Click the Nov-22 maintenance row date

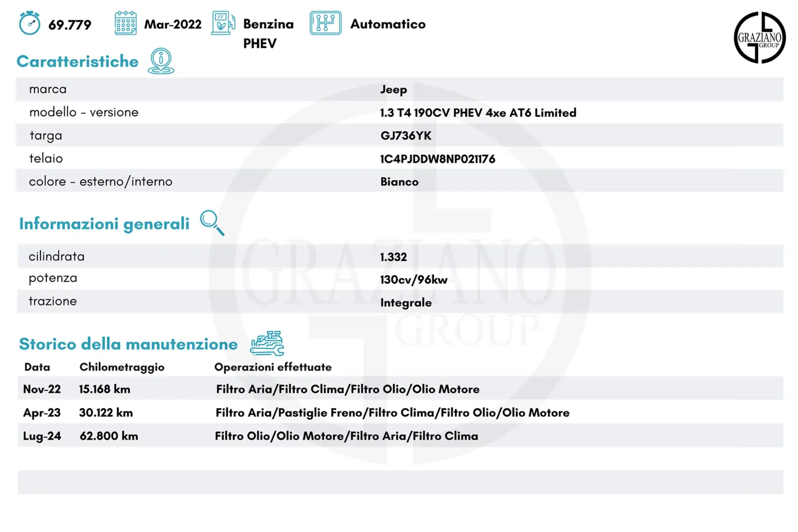coord(42,389)
